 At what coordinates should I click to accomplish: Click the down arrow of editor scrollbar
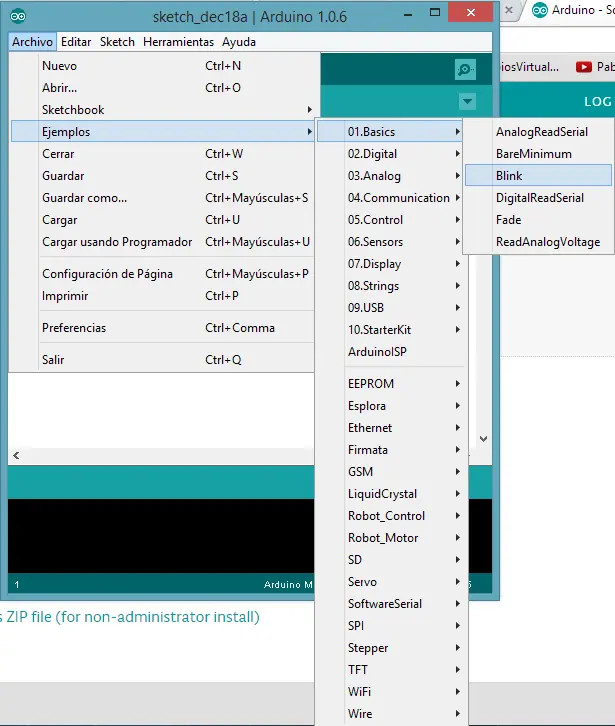[483, 438]
